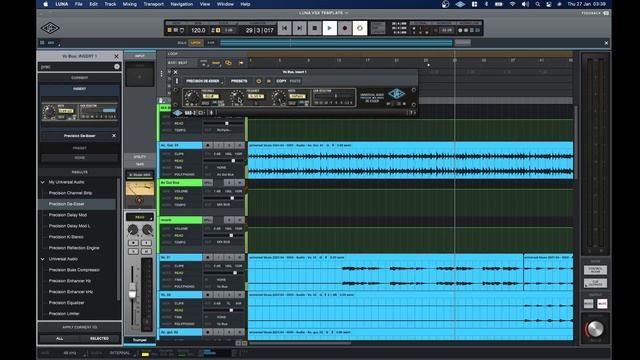Collapse the Universal Audio results group
This screenshot has height=360, width=640.
click(x=42, y=259)
